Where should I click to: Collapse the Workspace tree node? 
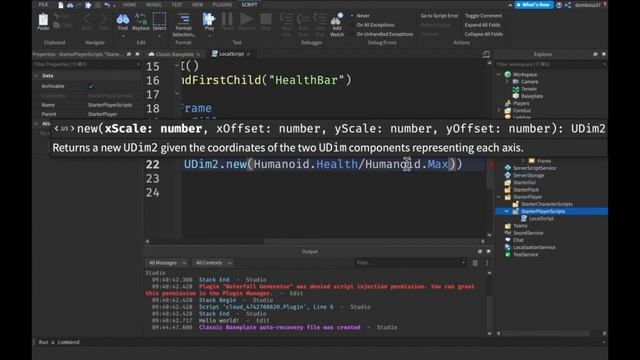tap(499, 74)
